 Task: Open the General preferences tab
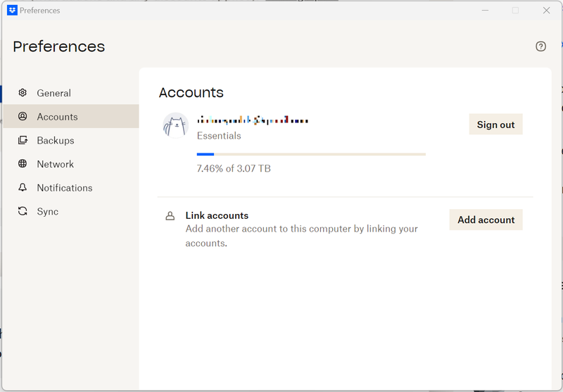[x=54, y=93]
